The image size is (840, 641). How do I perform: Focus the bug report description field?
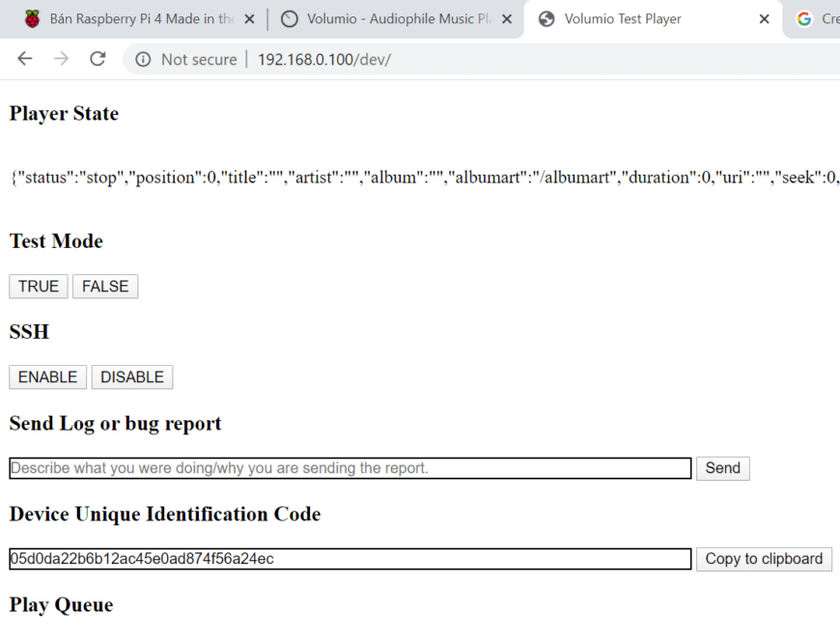point(350,468)
